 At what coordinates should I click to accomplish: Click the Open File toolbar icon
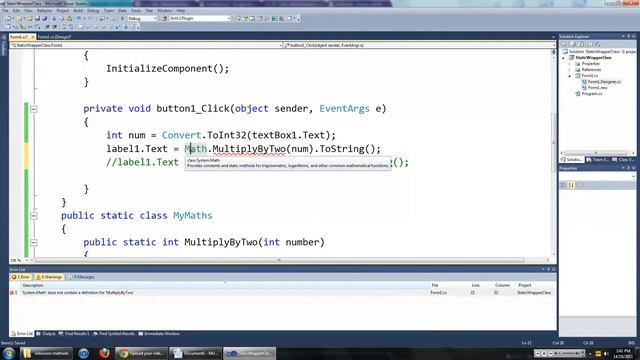29,18
